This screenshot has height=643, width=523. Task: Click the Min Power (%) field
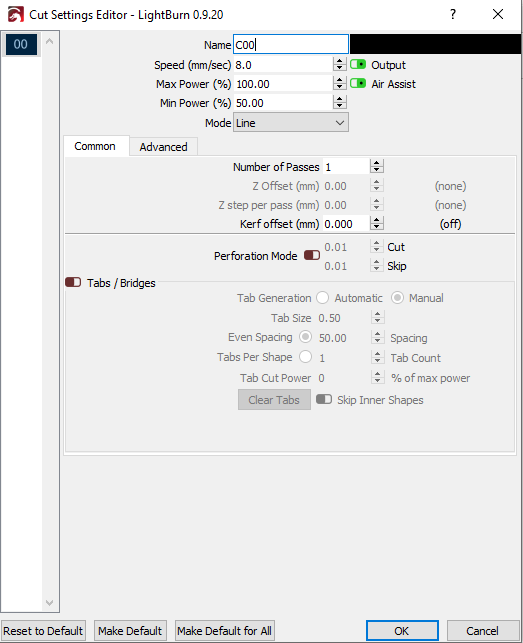(283, 103)
